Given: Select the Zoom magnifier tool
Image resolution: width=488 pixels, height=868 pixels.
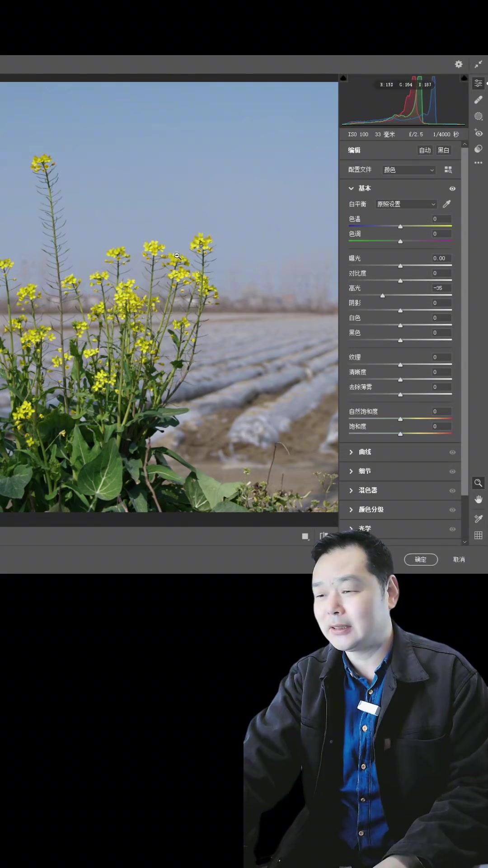Looking at the screenshot, I should (478, 483).
